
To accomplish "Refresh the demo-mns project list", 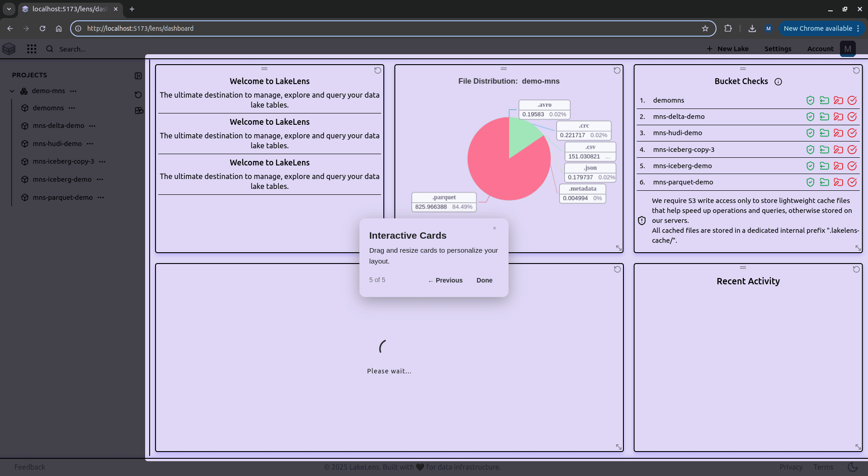I will (x=138, y=95).
